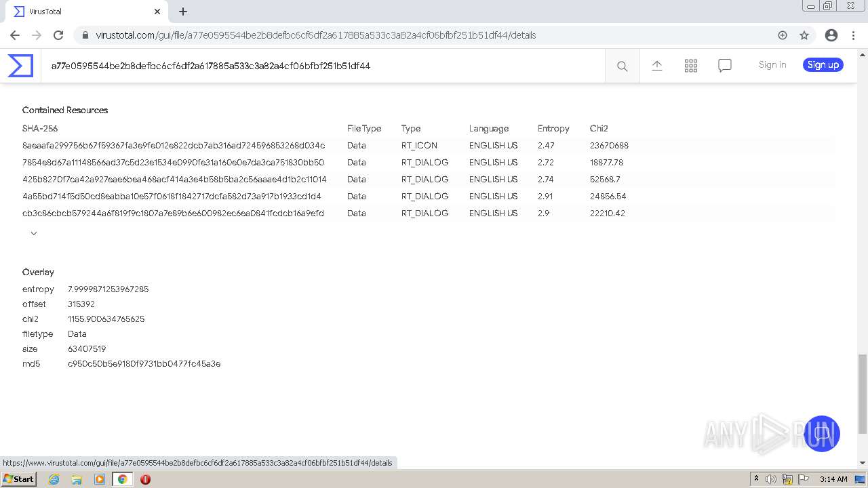Click hash starting cb3c86cbcb579244
Viewport: 868px width, 488px height.
(173, 213)
